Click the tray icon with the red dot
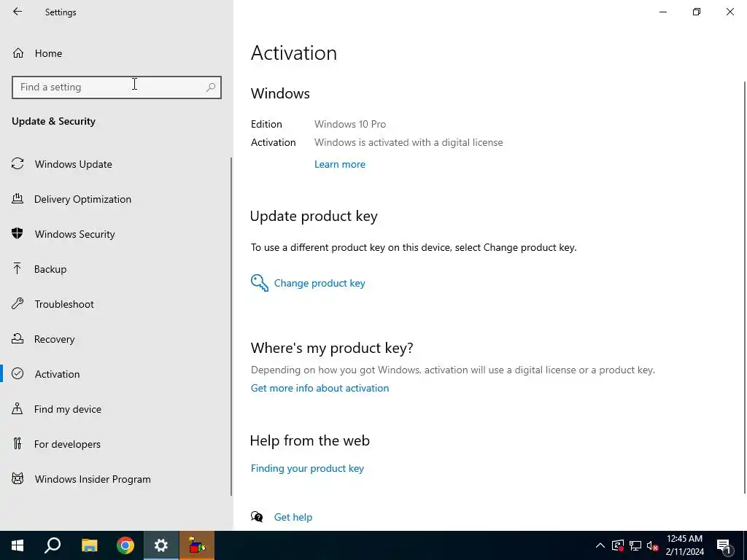 point(618,545)
